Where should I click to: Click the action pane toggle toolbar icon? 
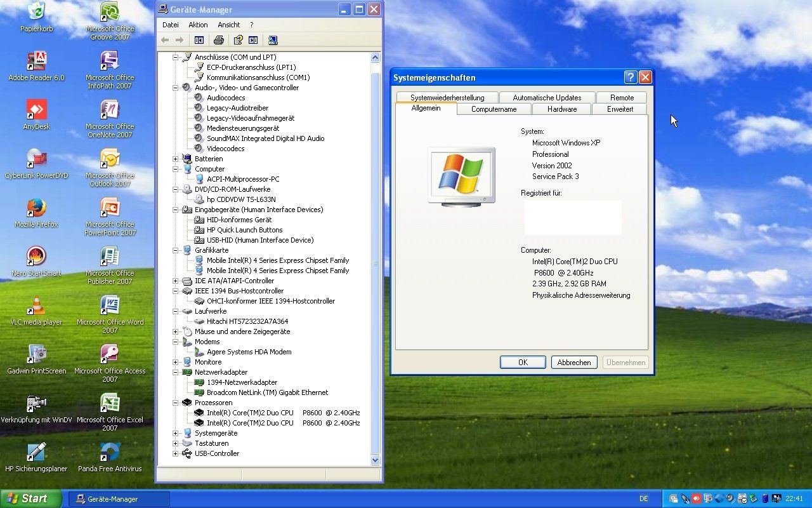pyautogui.click(x=253, y=40)
